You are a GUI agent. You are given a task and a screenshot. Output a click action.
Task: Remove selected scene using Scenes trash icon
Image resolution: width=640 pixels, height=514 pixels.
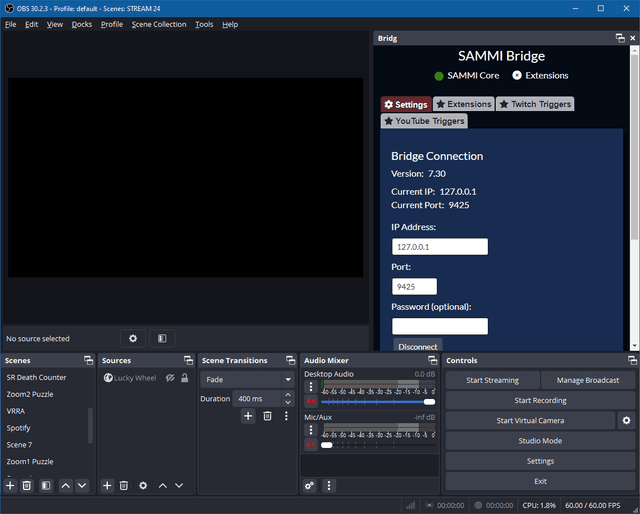[27, 485]
